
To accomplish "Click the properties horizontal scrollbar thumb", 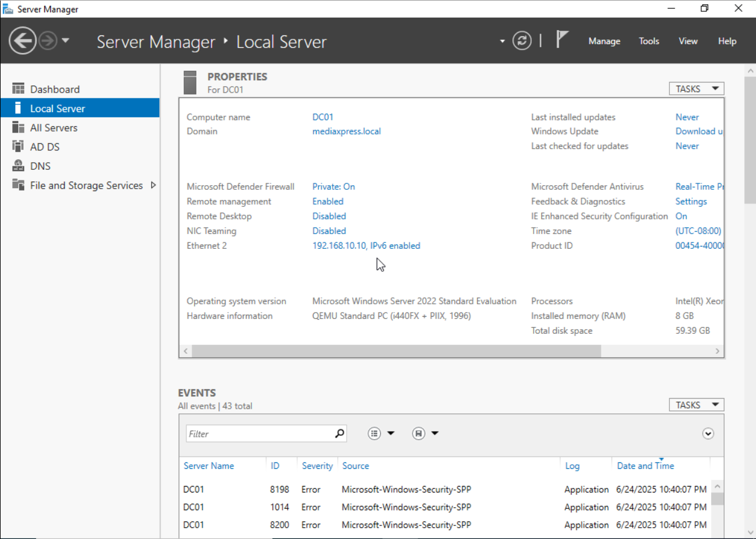I will (x=396, y=351).
